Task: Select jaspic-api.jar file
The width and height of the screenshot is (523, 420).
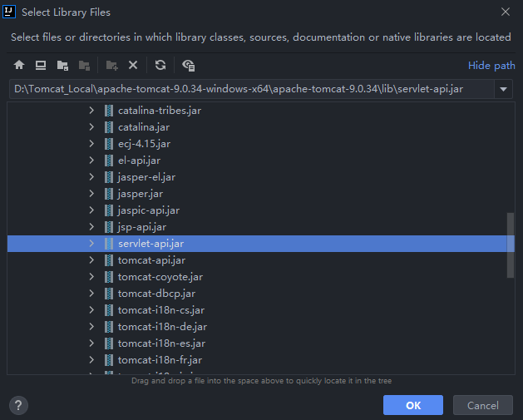Action: click(x=149, y=210)
